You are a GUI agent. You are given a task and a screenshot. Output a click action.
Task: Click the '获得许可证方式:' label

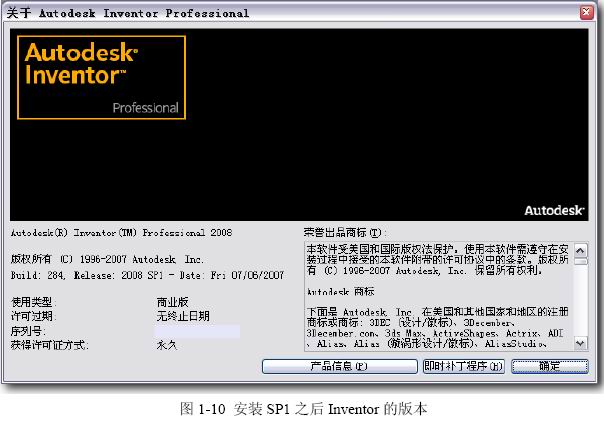pyautogui.click(x=50, y=345)
